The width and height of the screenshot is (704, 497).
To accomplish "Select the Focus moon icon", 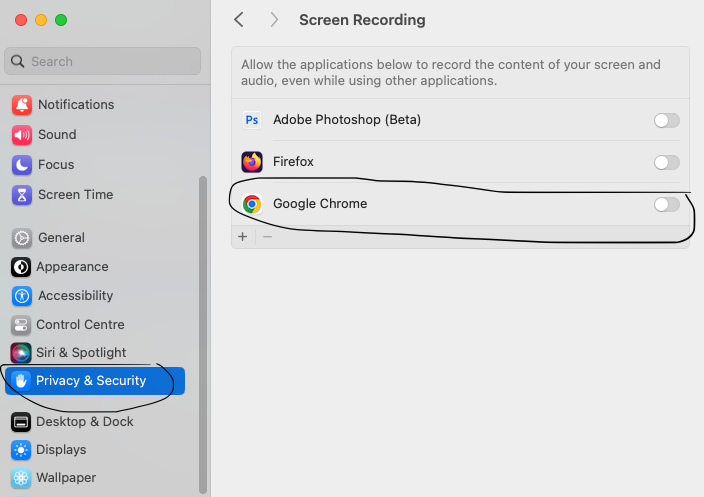I will [x=21, y=165].
